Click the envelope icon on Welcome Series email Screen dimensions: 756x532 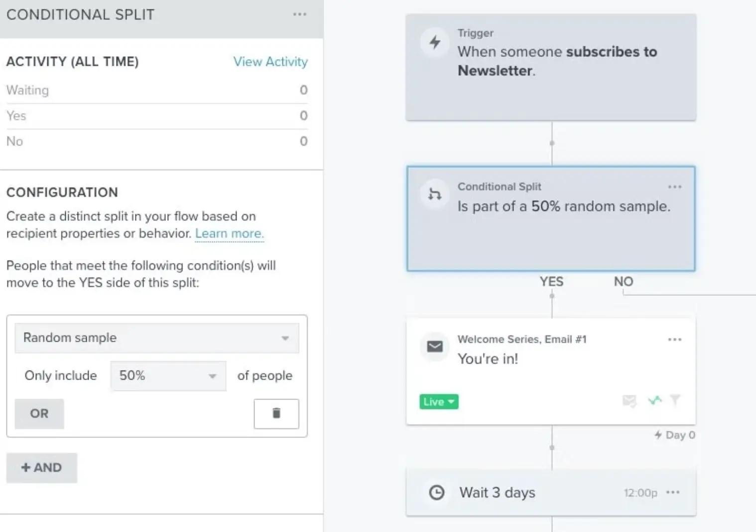(x=434, y=347)
